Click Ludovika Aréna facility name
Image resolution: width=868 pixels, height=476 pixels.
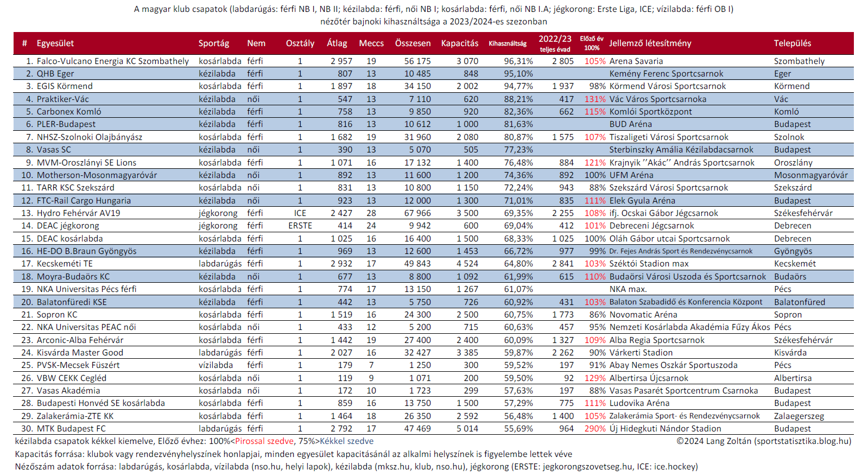pos(639,403)
